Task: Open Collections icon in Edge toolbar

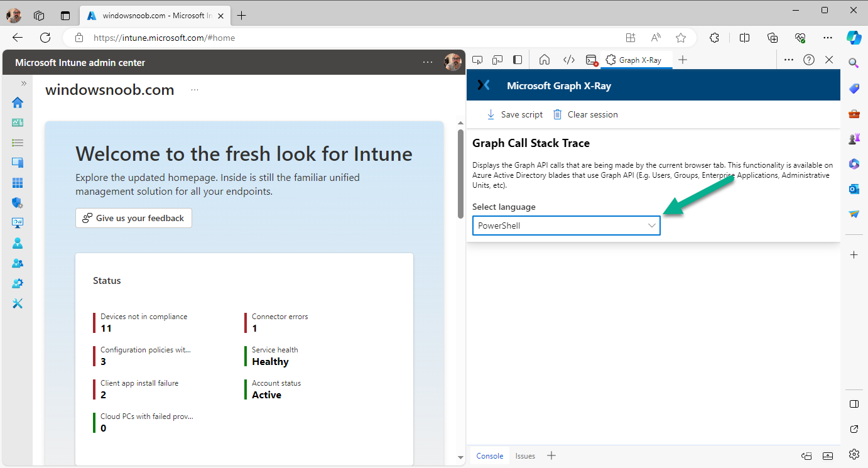Action: point(773,38)
